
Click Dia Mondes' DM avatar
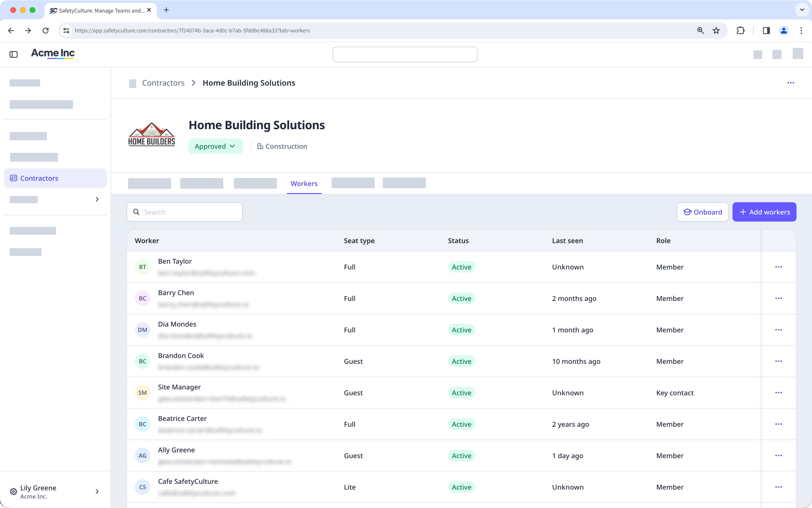(143, 330)
